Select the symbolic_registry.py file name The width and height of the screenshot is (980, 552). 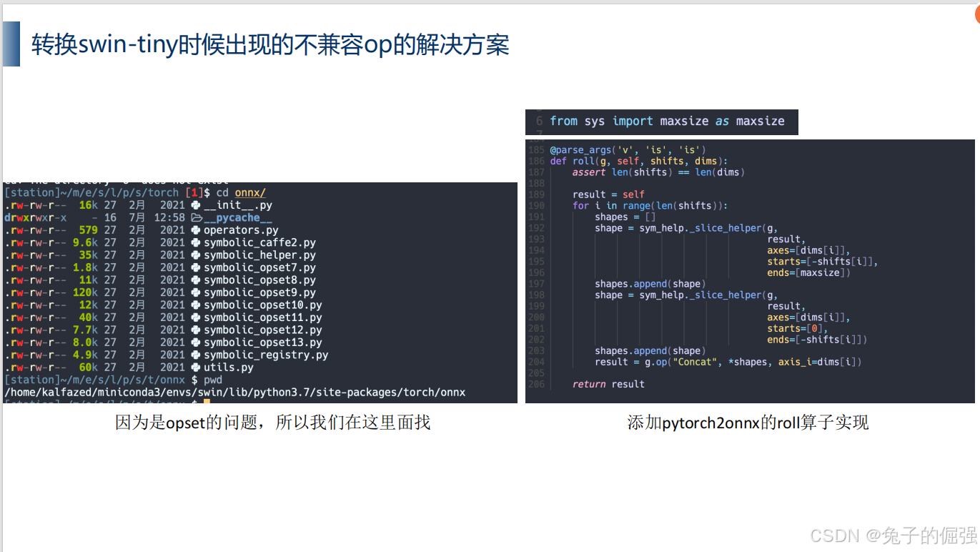266,355
